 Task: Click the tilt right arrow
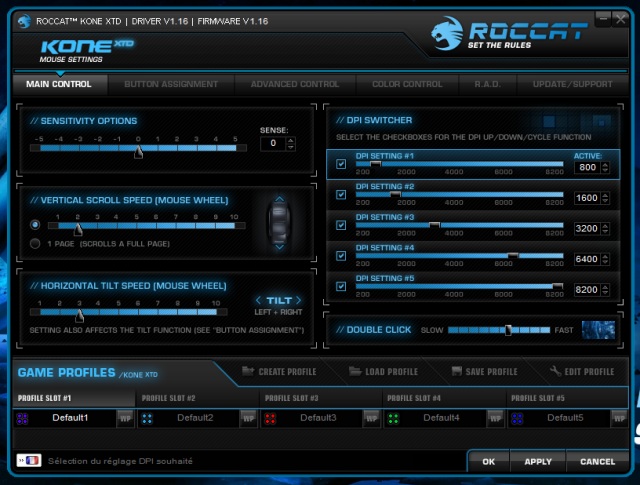click(298, 300)
